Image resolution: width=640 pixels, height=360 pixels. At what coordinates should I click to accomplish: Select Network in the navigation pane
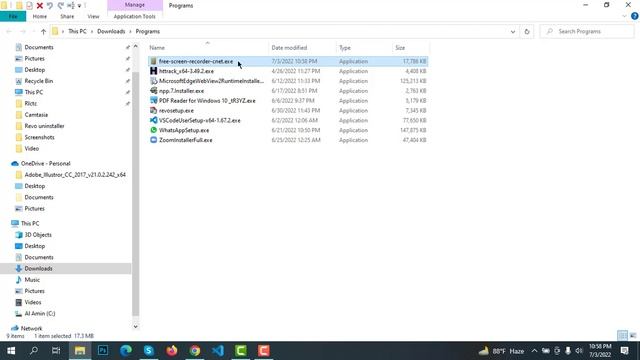pos(31,328)
